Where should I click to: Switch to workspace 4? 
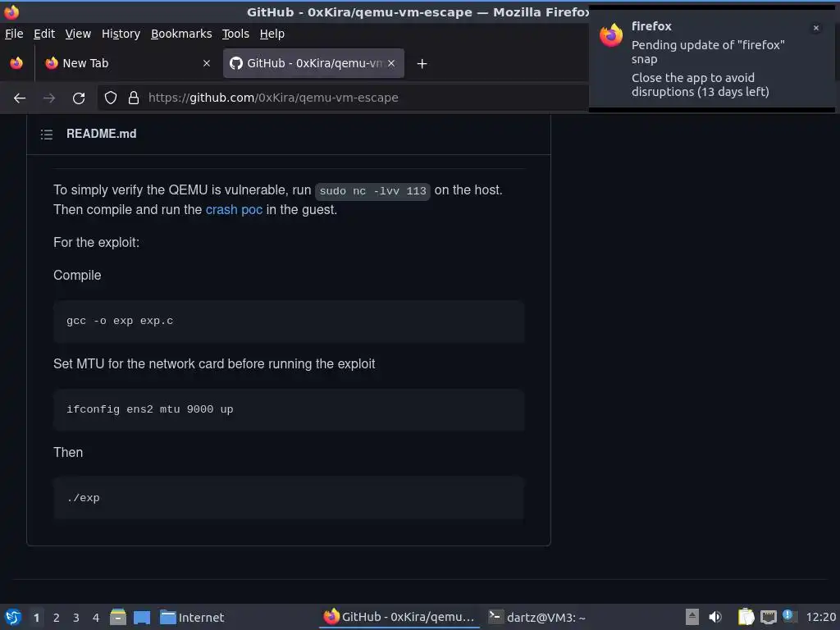[96, 618]
